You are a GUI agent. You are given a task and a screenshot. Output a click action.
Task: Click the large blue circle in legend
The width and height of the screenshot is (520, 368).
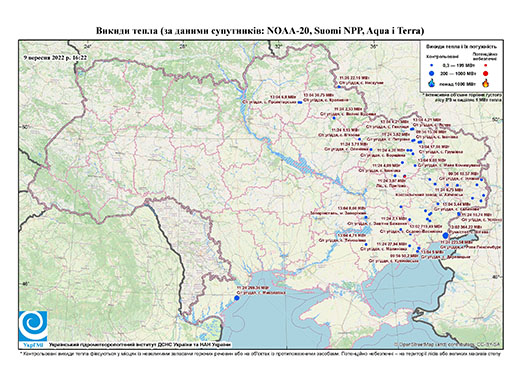[x=432, y=73]
